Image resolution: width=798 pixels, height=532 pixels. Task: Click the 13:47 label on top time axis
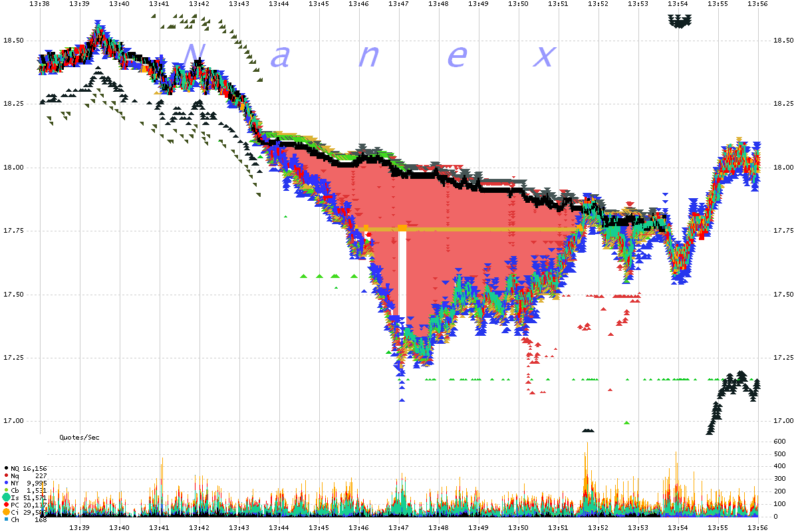tap(398, 4)
